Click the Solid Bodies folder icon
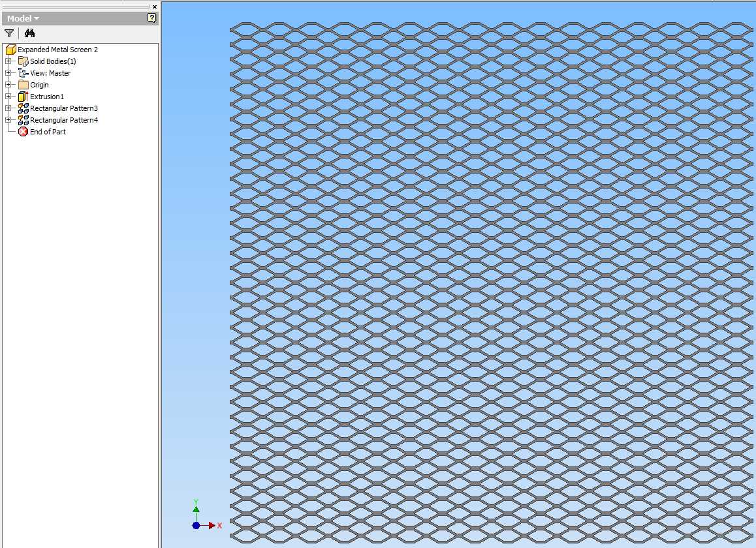756x548 pixels. pyautogui.click(x=23, y=61)
